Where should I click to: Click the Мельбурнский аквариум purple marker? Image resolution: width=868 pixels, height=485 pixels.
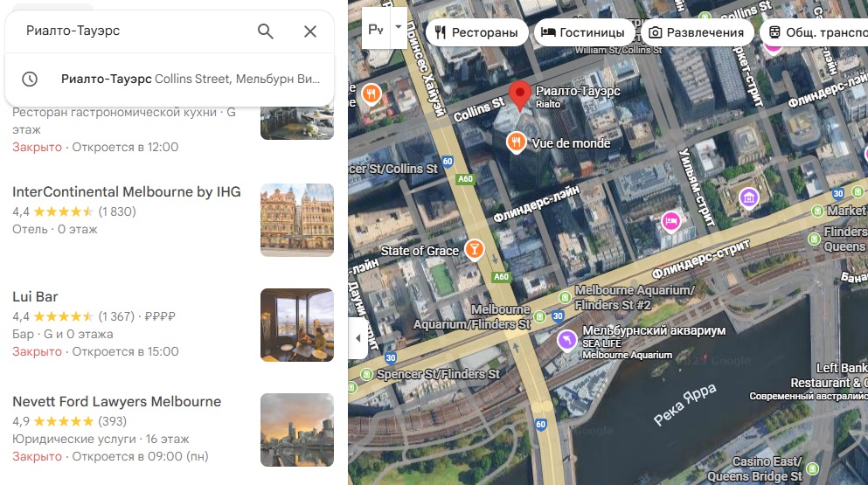[x=566, y=340]
